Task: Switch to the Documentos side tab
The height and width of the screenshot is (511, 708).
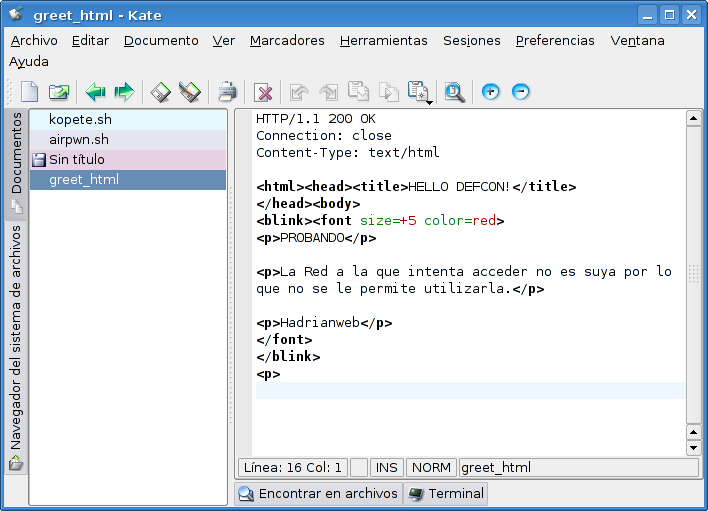Action: coord(16,164)
